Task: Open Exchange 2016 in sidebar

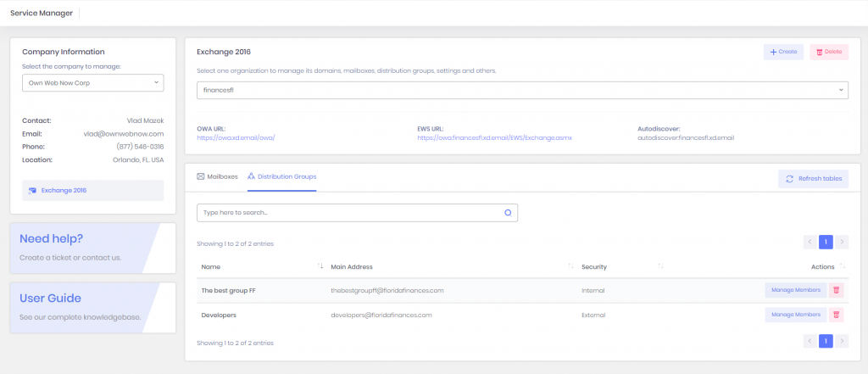Action: 92,191
